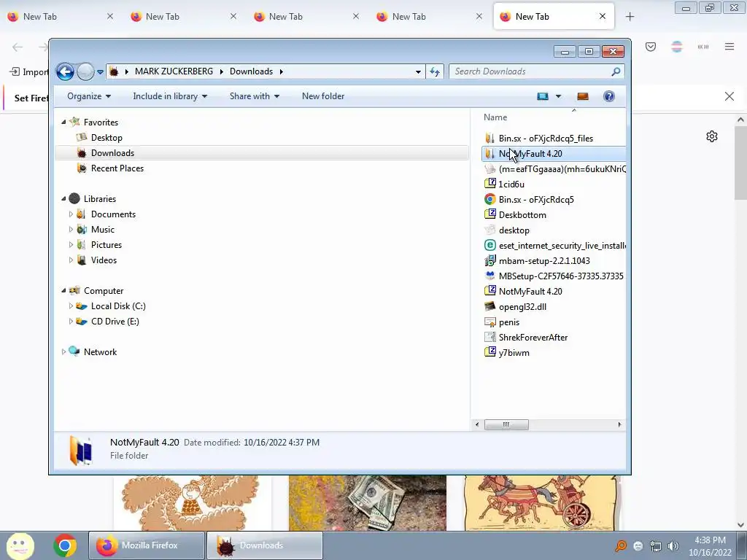
Task: Open the Organize menu
Action: [89, 96]
